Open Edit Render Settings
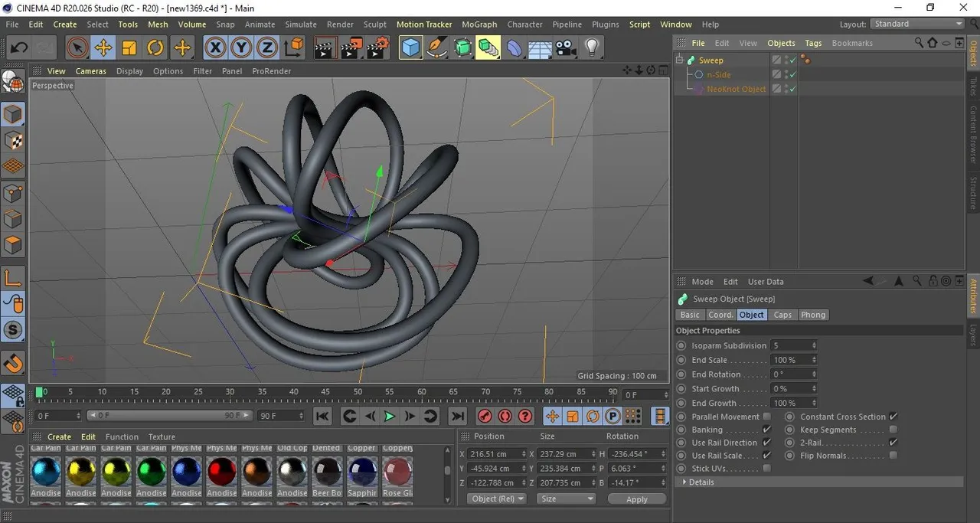This screenshot has height=523, width=980. tap(377, 48)
